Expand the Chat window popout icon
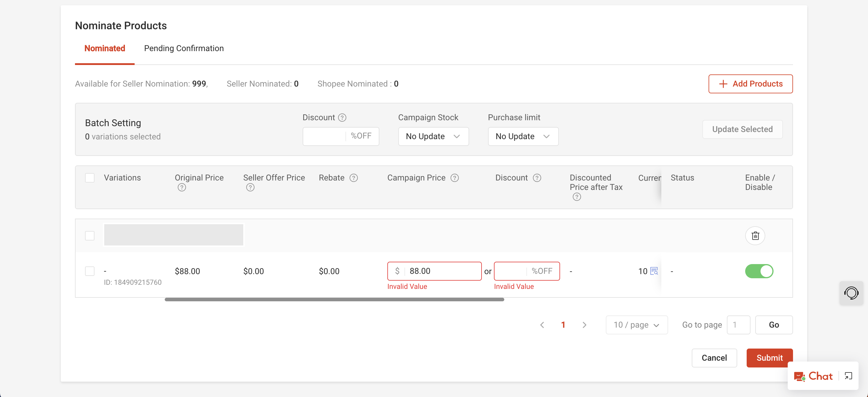This screenshot has height=397, width=868. pos(848,376)
